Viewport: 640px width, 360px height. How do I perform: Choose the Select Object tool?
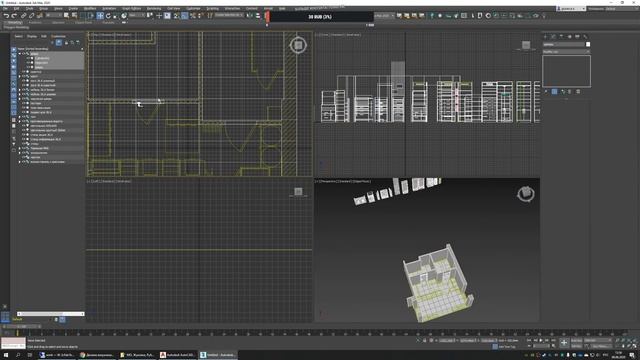pos(66,16)
